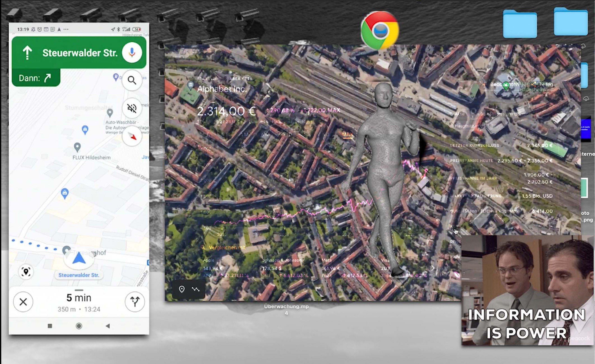Click the path line icon in dark toolbar
Viewport: 595px width, 364px height.
point(196,289)
